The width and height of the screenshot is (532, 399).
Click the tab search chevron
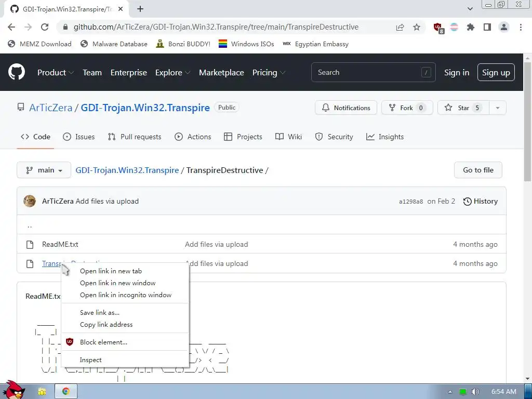coord(470,9)
